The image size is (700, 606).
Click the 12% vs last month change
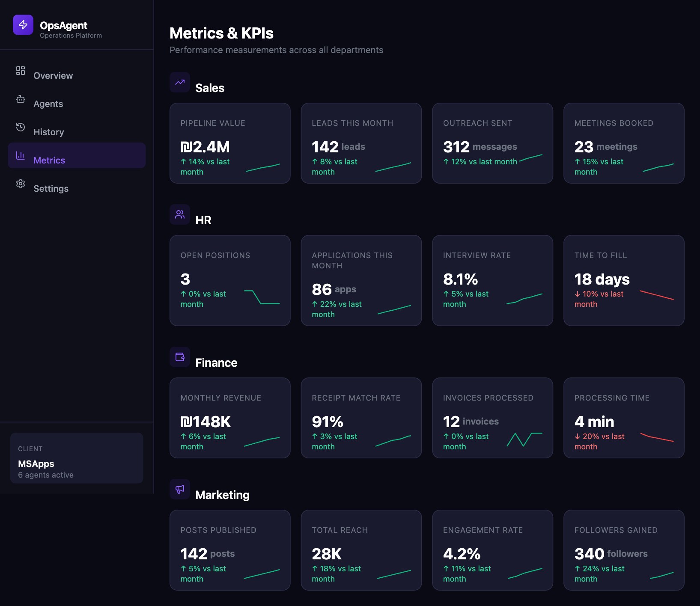pyautogui.click(x=480, y=161)
